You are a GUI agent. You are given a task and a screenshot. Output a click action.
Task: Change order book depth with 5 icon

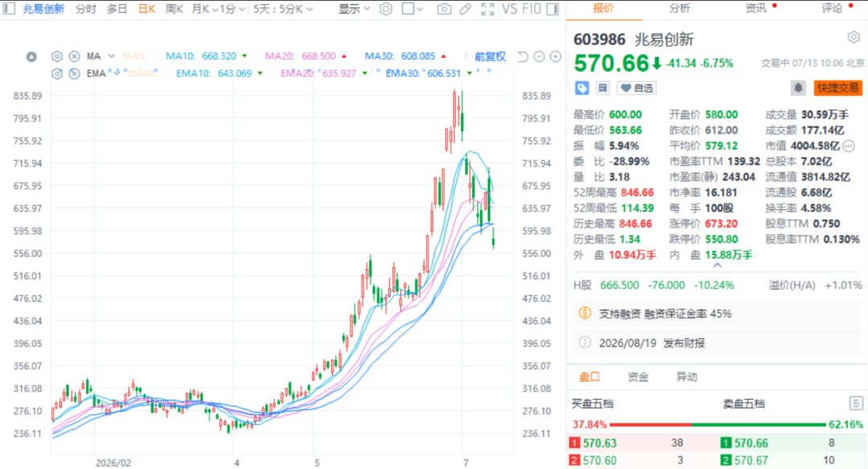click(x=856, y=403)
